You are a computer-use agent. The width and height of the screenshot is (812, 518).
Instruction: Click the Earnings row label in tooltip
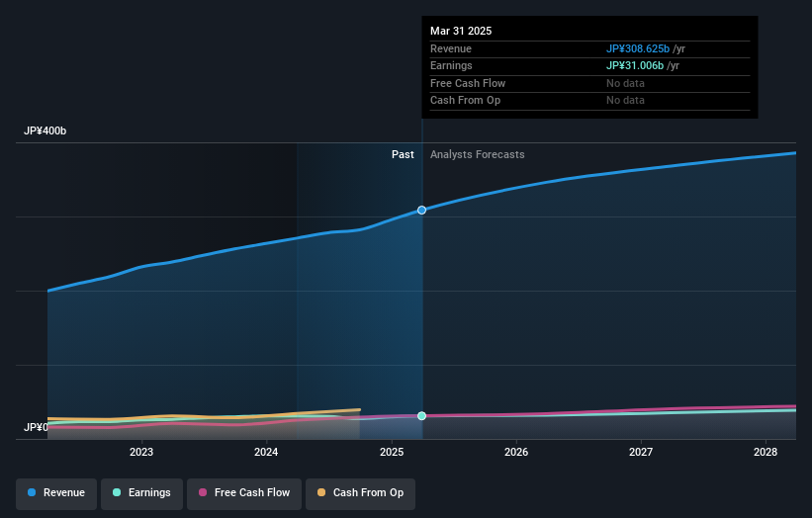pos(451,65)
